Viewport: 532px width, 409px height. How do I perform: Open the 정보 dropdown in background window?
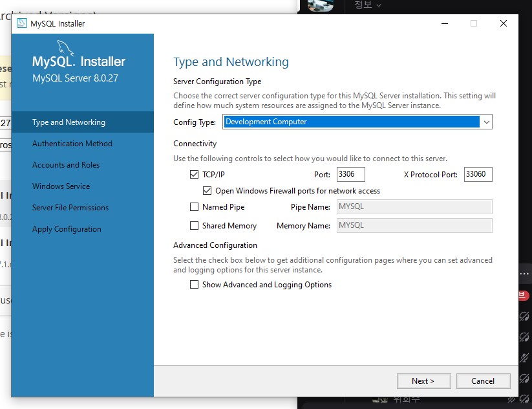tap(367, 5)
